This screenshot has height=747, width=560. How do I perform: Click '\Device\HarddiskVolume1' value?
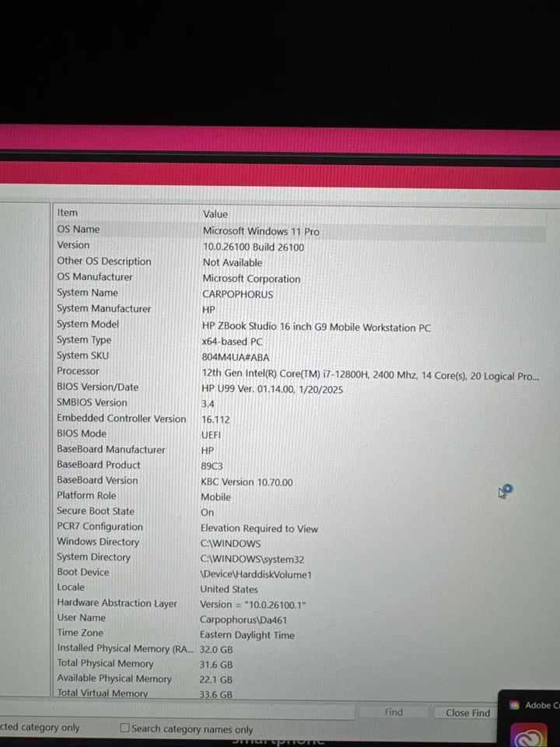256,574
